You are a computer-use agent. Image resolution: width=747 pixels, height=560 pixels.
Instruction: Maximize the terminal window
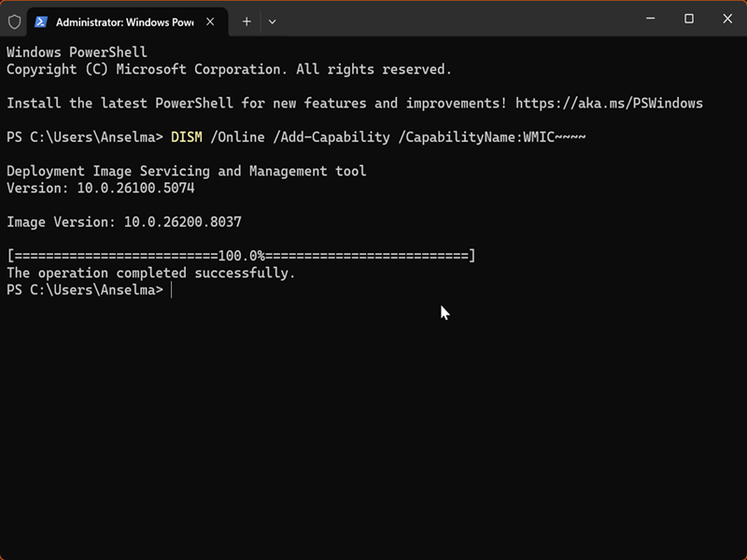(689, 19)
